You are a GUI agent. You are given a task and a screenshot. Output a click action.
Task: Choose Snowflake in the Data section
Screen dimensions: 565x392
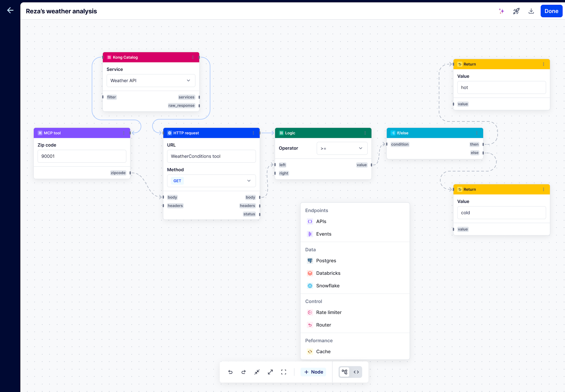click(x=328, y=286)
